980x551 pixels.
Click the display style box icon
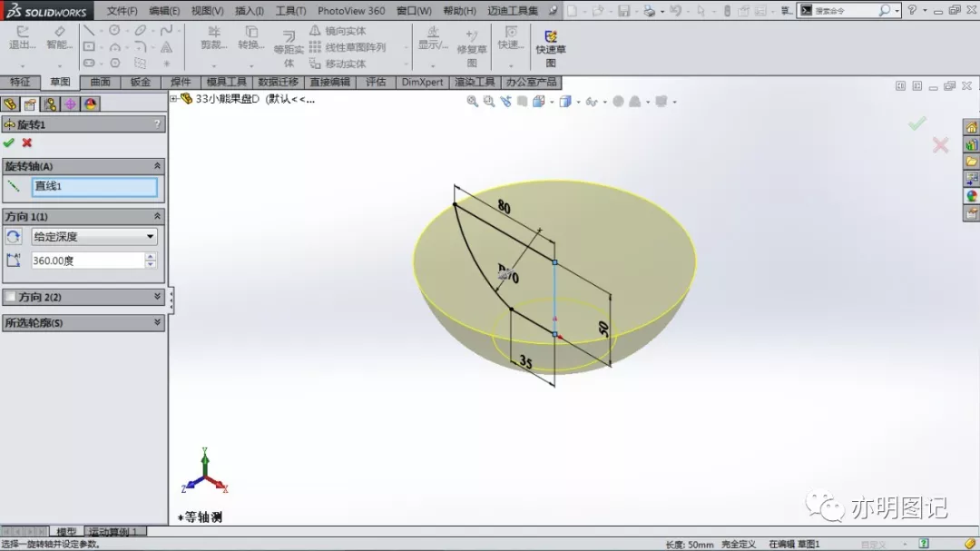coord(565,102)
